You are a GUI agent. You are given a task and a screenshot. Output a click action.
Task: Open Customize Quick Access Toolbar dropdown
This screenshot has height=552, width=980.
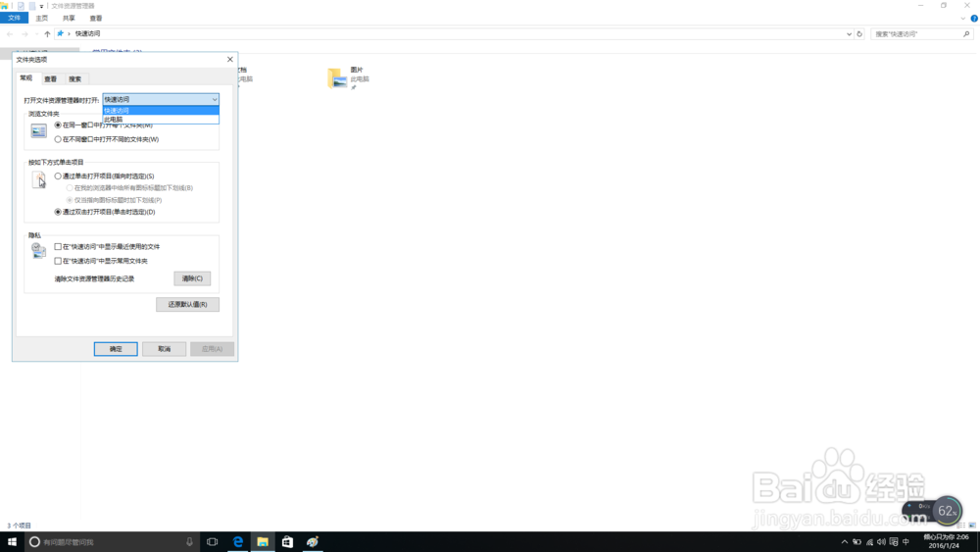pyautogui.click(x=41, y=6)
